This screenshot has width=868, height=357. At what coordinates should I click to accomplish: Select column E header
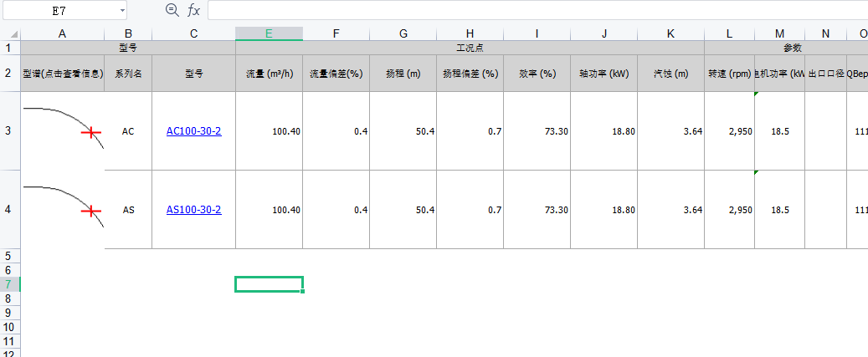[x=269, y=33]
